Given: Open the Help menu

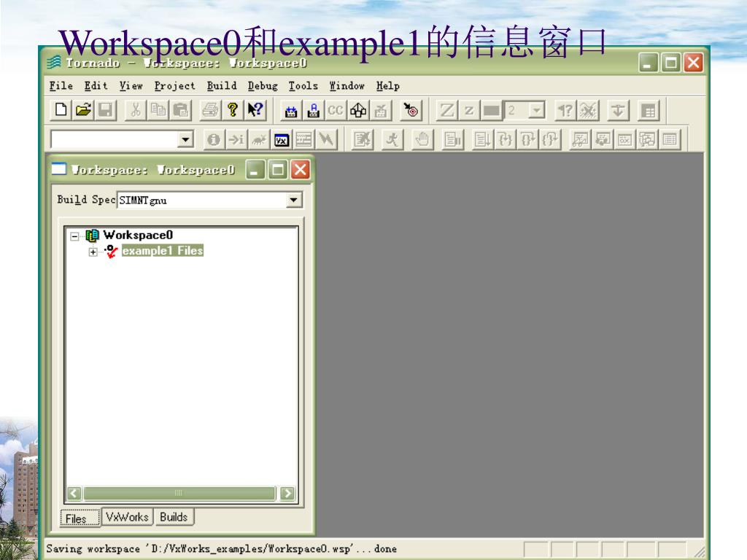Looking at the screenshot, I should [x=388, y=86].
